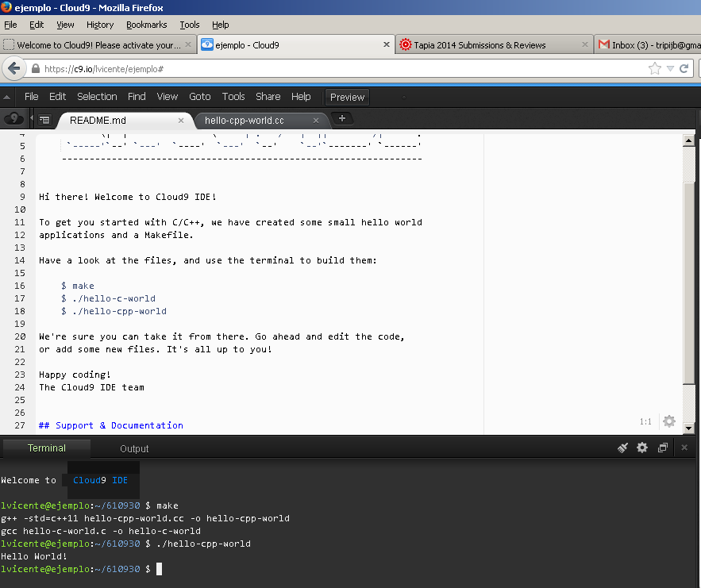Pop out the console panel to new window
Screen dimensions: 701x588
pos(663,448)
